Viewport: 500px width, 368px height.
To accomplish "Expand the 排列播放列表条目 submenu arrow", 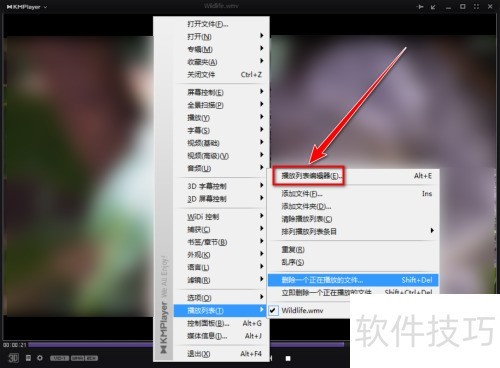I will point(432,231).
